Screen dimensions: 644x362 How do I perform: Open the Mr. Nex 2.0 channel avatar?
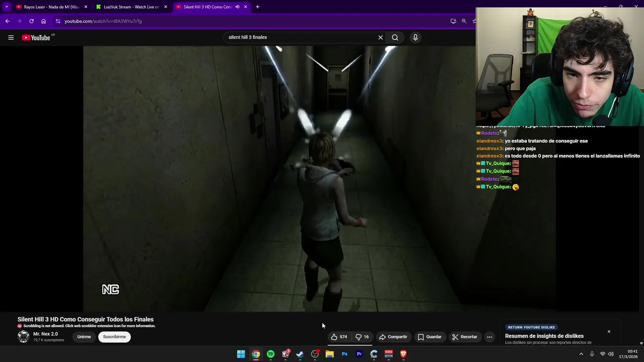tap(24, 337)
